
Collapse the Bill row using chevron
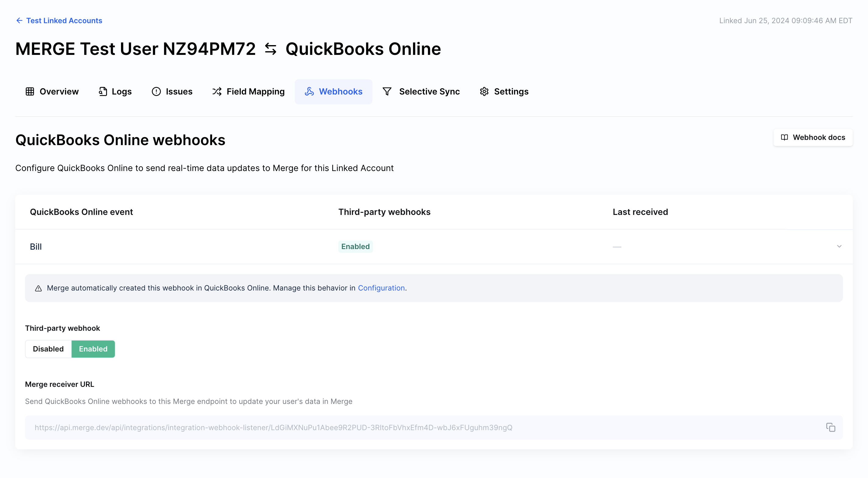coord(839,246)
